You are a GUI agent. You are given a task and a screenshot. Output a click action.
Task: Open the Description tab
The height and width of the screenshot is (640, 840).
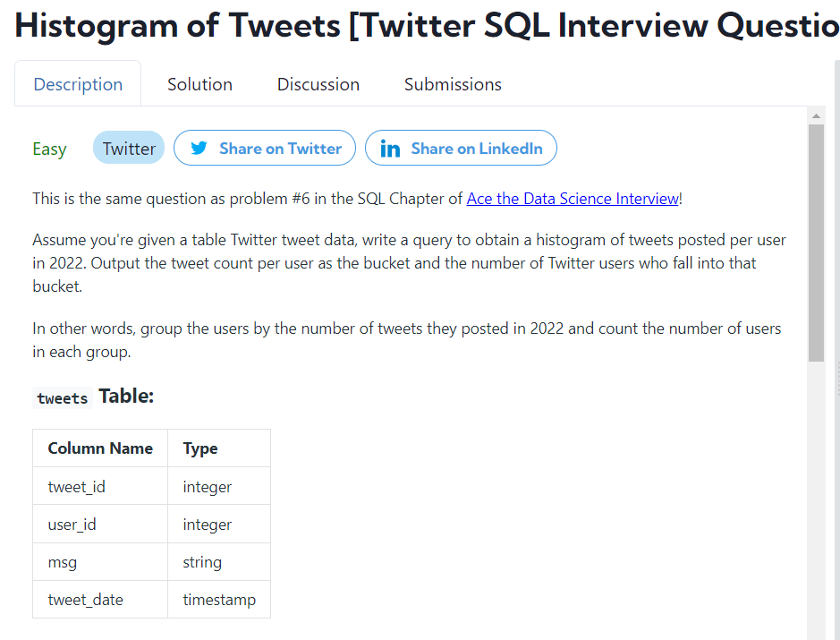click(78, 84)
